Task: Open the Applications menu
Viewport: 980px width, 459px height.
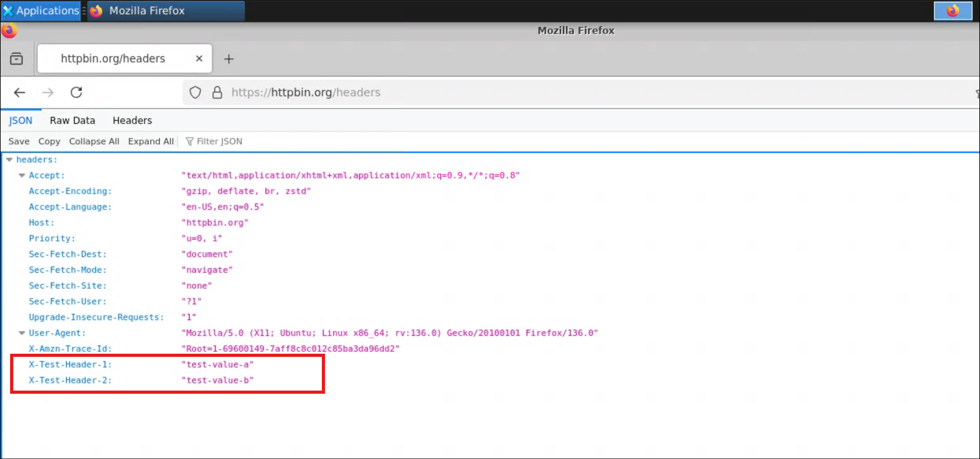Action: (x=41, y=11)
